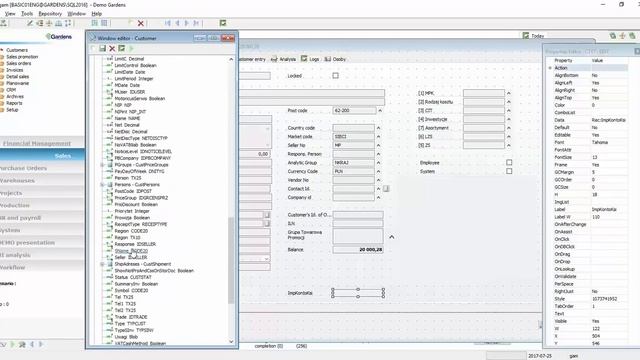Click the arrow beside Grupa Towarowa Promocji

(x=391, y=237)
